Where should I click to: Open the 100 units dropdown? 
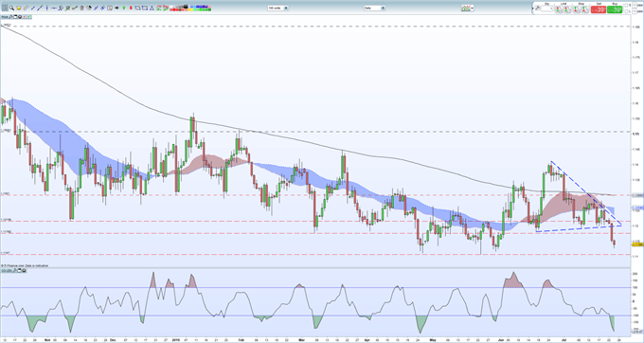click(277, 8)
